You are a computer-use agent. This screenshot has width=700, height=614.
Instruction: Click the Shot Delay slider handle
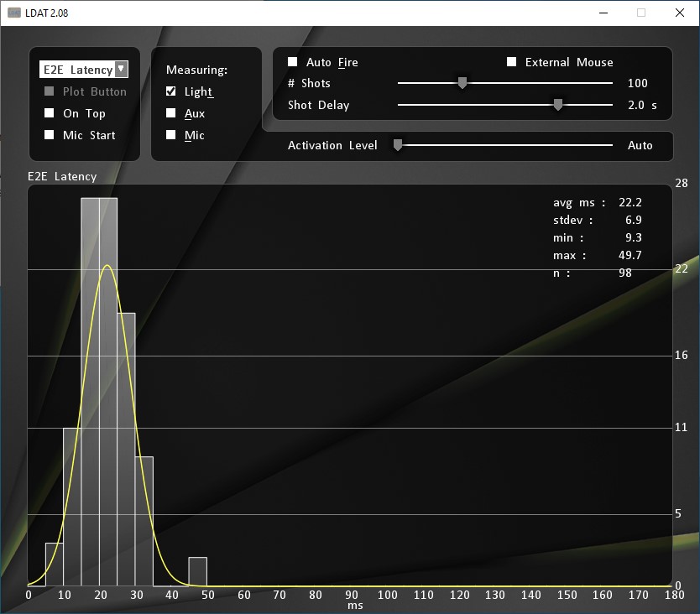tap(558, 105)
